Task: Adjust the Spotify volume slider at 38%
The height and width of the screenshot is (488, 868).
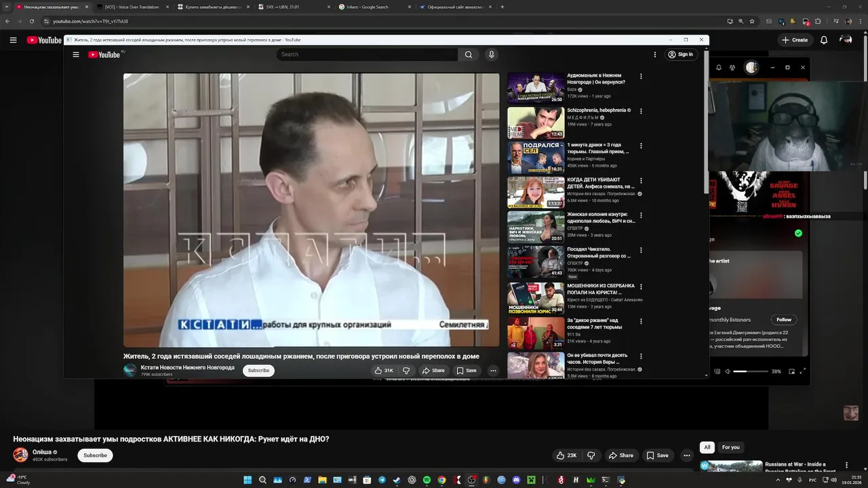Action: point(749,371)
